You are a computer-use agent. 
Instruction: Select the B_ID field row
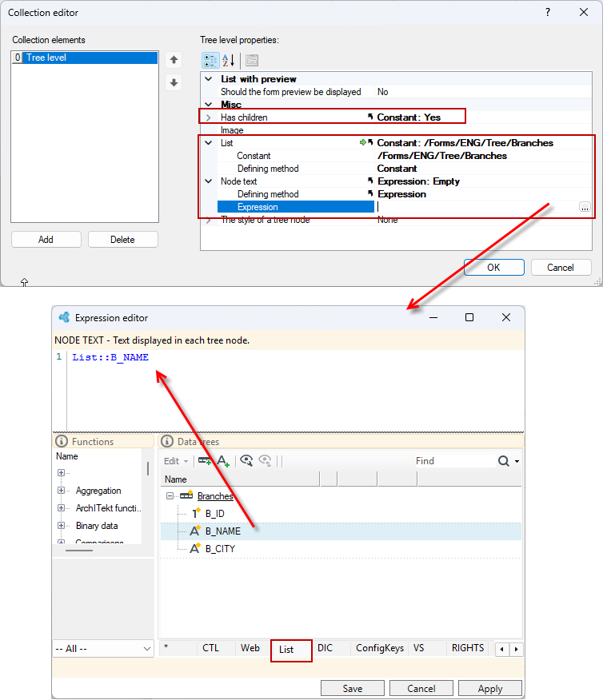(341, 513)
